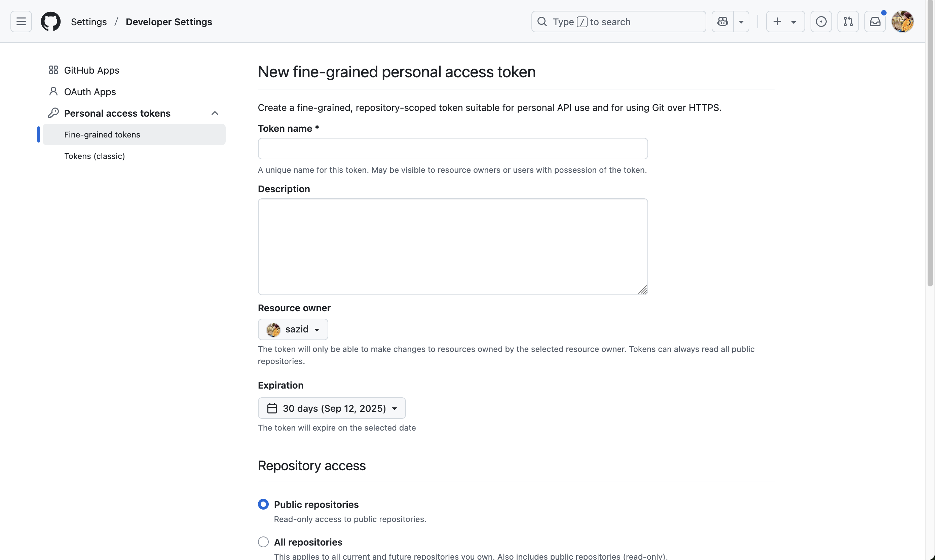Click the Token name input field
Screen dimensions: 935x560
453,148
